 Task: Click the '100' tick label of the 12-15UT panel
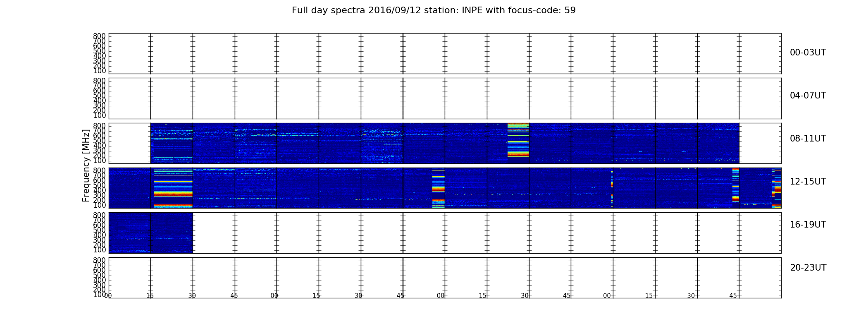click(x=99, y=205)
